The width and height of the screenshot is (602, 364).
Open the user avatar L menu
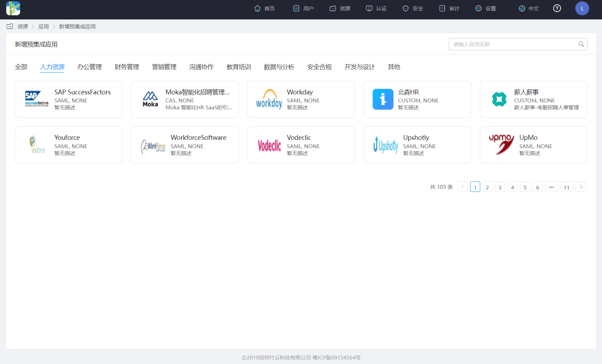[x=582, y=8]
